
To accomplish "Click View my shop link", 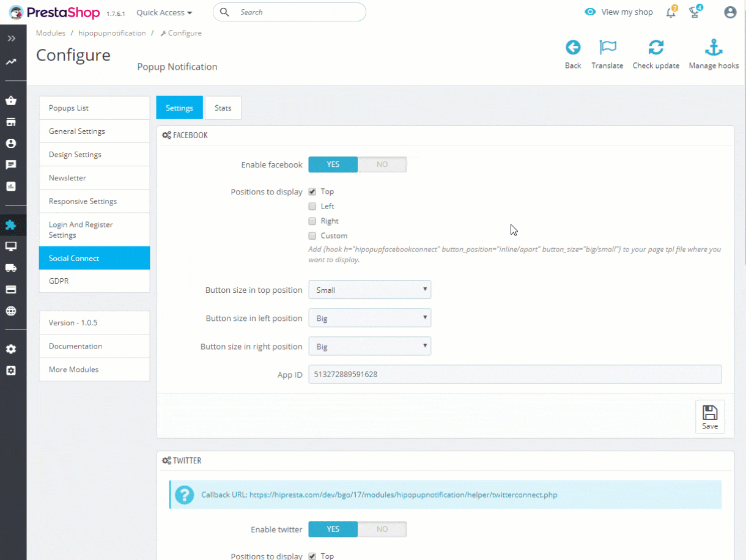I will [627, 12].
